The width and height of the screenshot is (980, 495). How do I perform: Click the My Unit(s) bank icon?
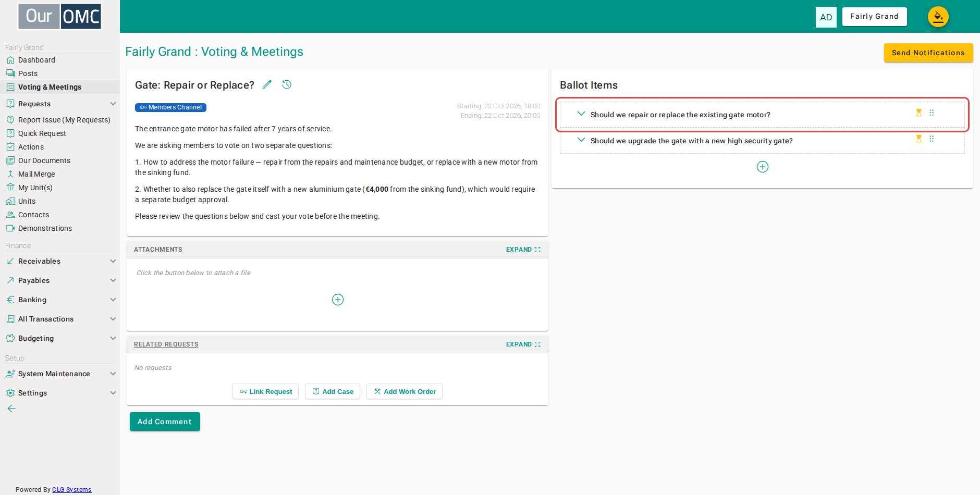coord(10,188)
